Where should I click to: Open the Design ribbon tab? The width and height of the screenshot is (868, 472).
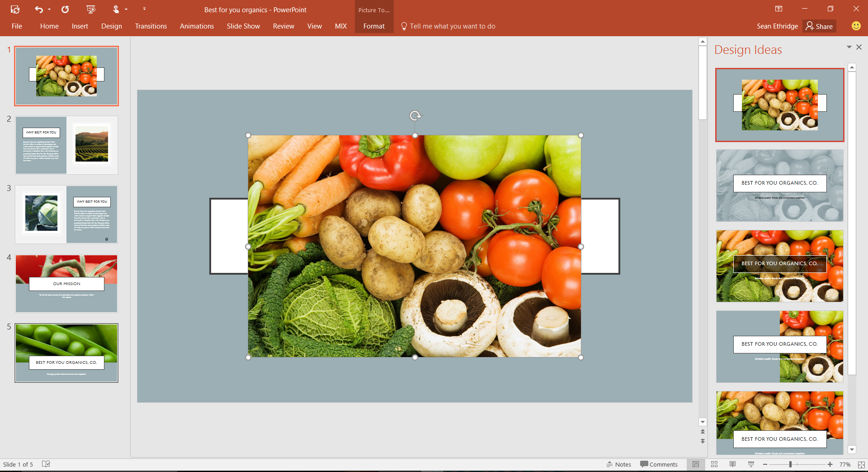tap(112, 26)
